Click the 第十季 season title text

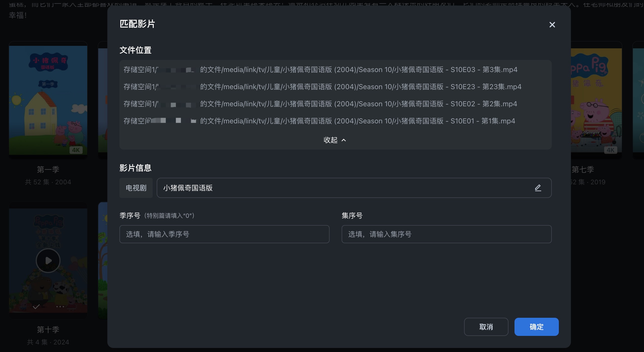coord(48,330)
